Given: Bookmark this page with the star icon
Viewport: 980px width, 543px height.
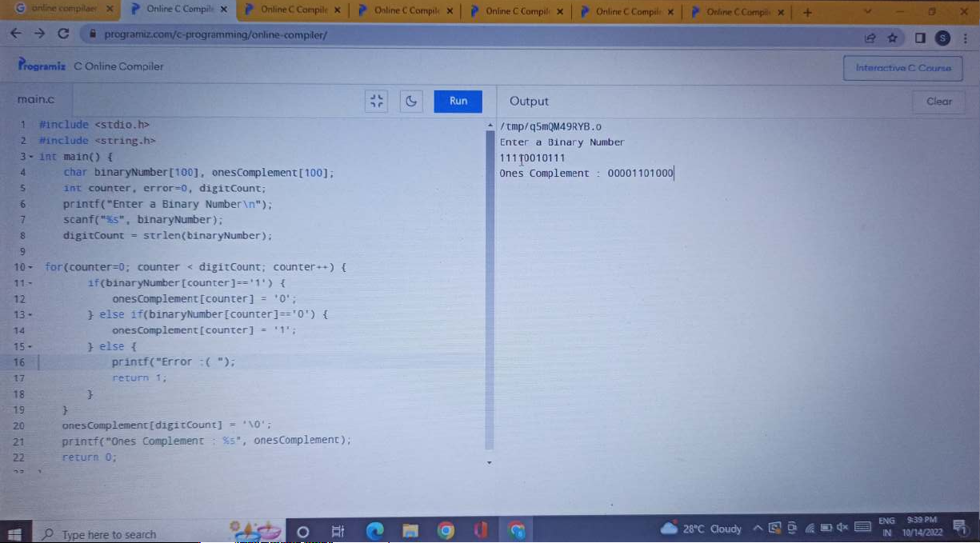Looking at the screenshot, I should (892, 38).
